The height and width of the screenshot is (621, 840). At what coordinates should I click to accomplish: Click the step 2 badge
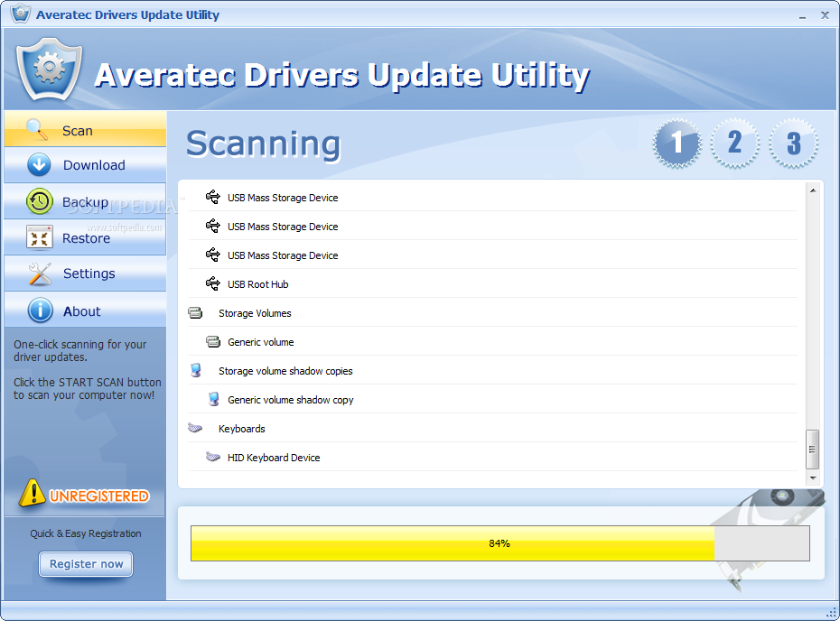coord(735,143)
